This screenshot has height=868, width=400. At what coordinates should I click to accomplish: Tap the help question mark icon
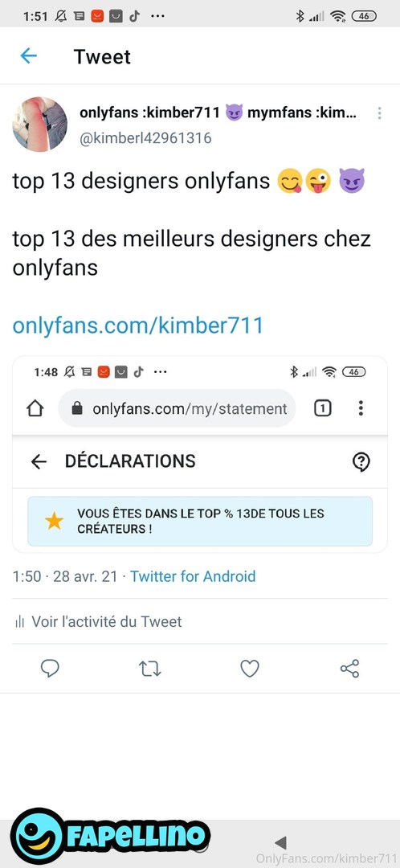361,461
